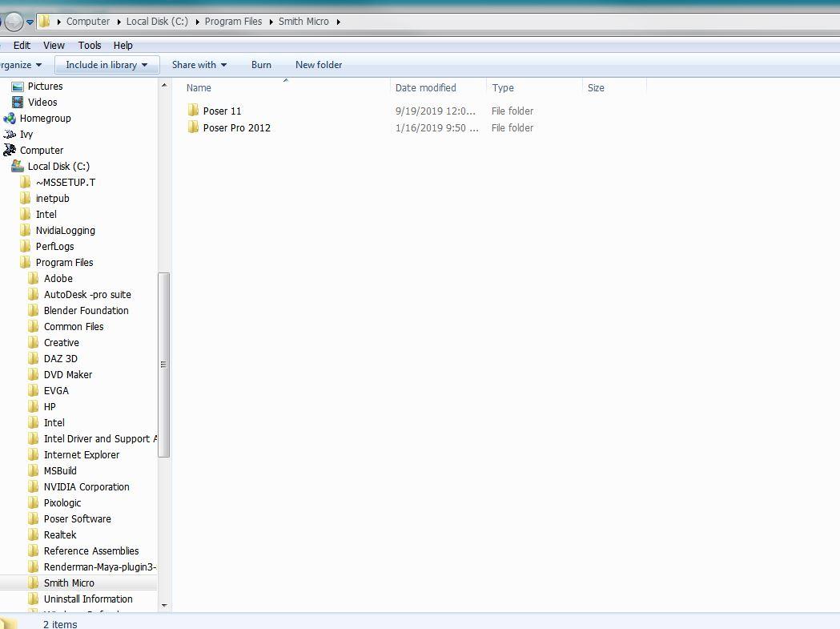The image size is (840, 629).
Task: Select HP folder in tree
Action: [x=50, y=406]
